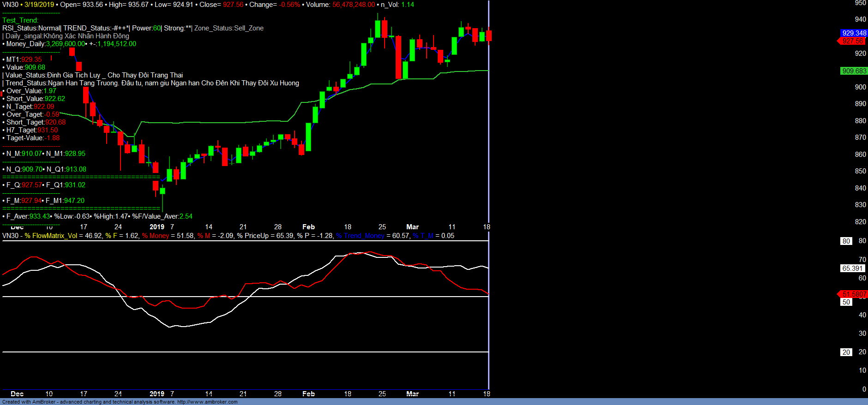
Task: Click the Mar label on the lower indicator date axis
Action: (412, 394)
